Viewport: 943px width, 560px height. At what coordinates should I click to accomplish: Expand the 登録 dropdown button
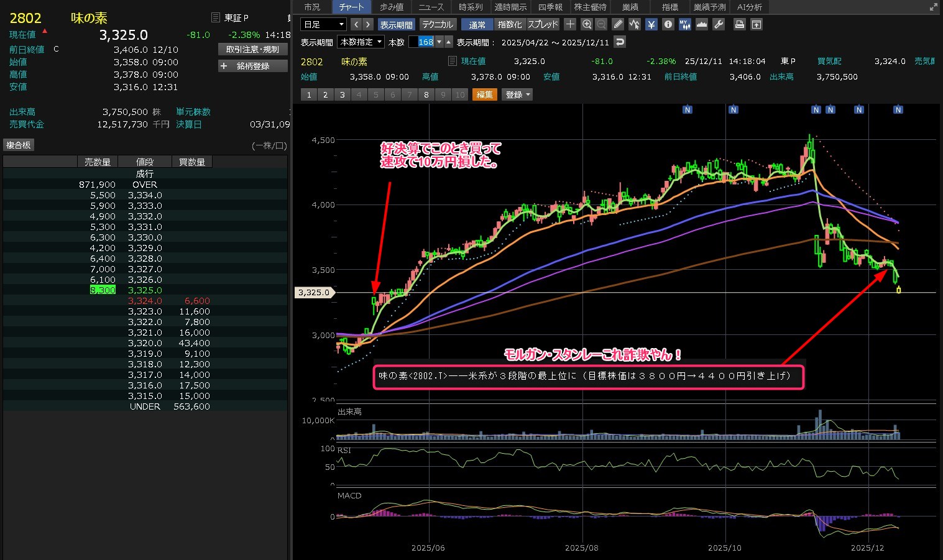pyautogui.click(x=517, y=94)
